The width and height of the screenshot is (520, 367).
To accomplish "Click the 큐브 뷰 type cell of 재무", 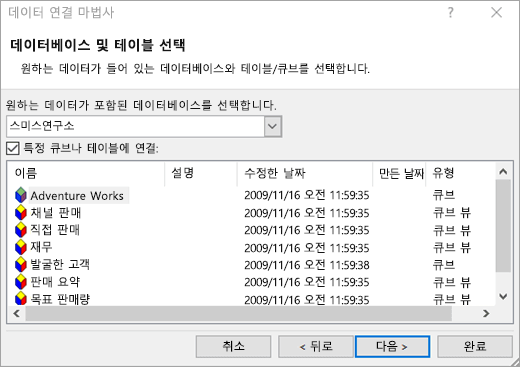I will [x=452, y=248].
